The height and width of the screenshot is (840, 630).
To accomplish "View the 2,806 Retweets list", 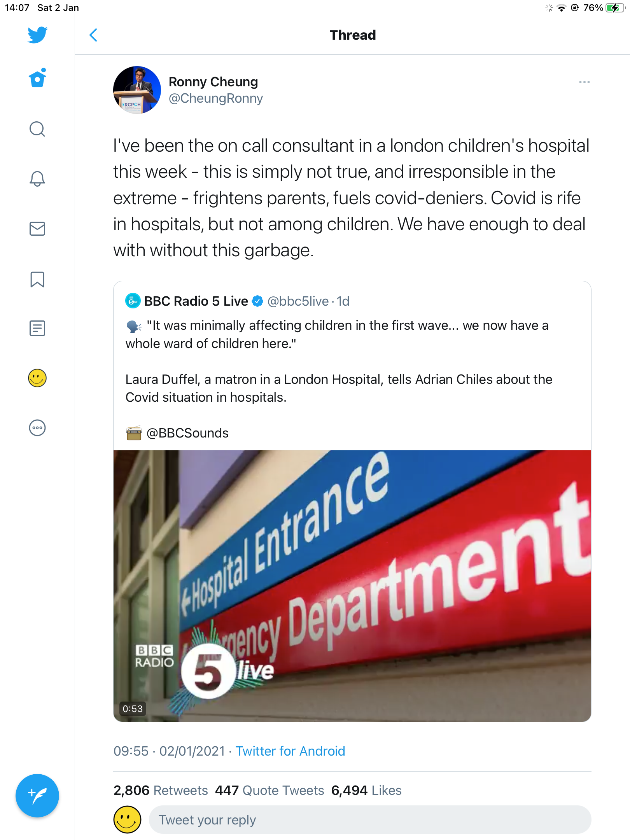I will (161, 790).
